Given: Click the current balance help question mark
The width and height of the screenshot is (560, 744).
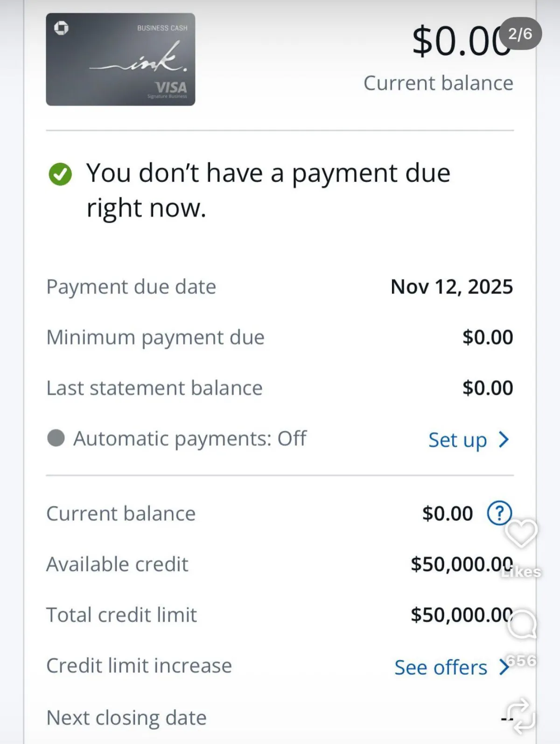Looking at the screenshot, I should point(499,513).
